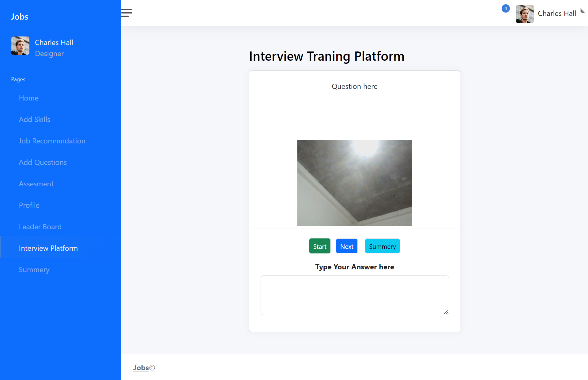Open the Home page from the sidebar
Image resolution: width=588 pixels, height=380 pixels.
coord(28,98)
